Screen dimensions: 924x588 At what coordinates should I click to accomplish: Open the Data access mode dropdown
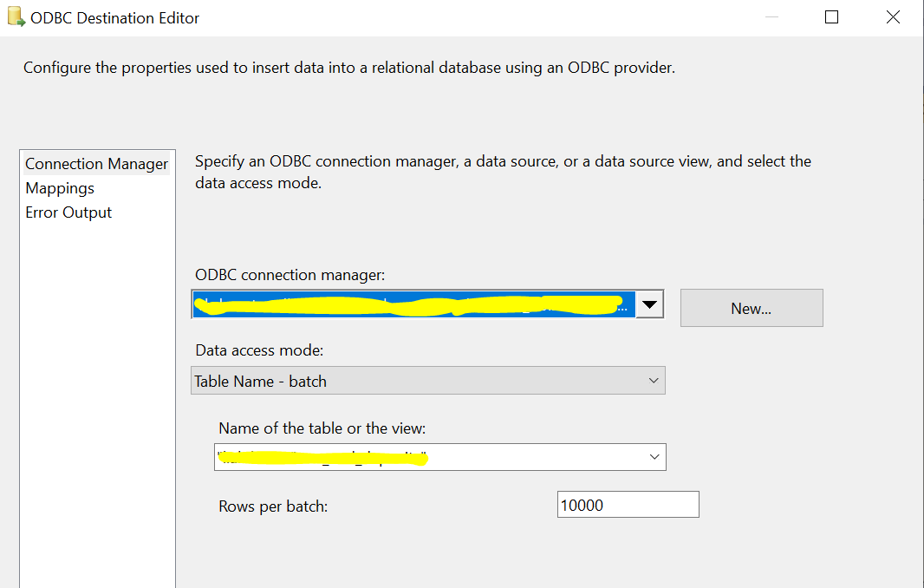(428, 381)
